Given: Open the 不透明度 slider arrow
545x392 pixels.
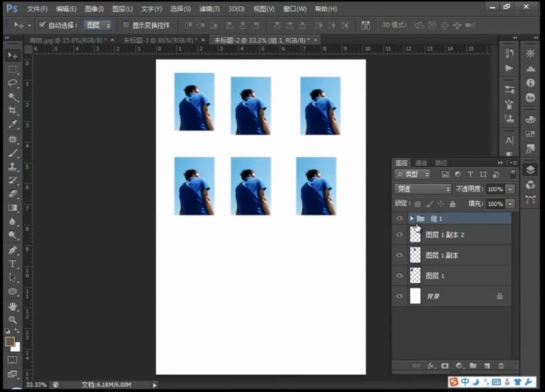Looking at the screenshot, I should [511, 189].
